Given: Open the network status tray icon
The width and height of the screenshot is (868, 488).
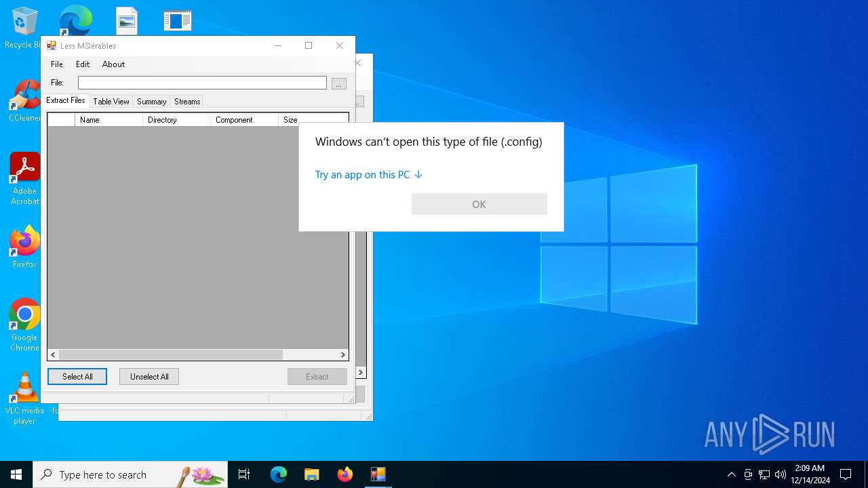Looking at the screenshot, I should [764, 474].
